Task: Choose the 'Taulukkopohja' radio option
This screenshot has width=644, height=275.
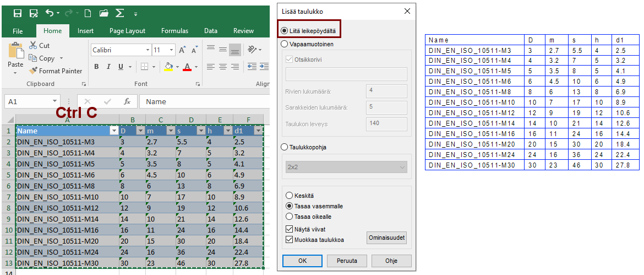Action: pos(285,147)
